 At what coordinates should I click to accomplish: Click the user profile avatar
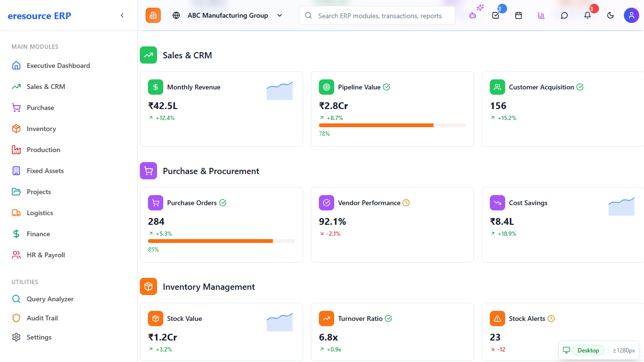631,15
